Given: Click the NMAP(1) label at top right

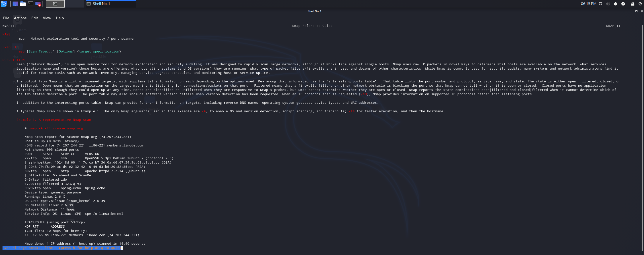Looking at the screenshot, I should pyautogui.click(x=613, y=26).
